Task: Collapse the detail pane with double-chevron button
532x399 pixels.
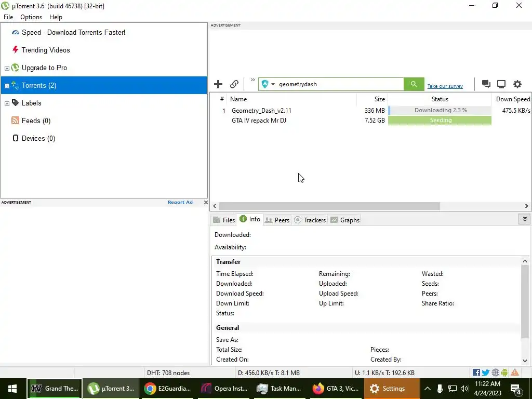Action: point(525,219)
